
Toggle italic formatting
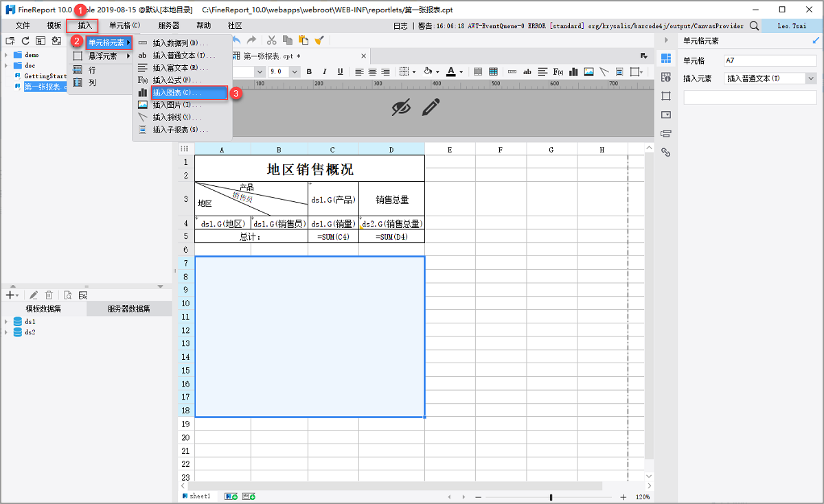(324, 71)
